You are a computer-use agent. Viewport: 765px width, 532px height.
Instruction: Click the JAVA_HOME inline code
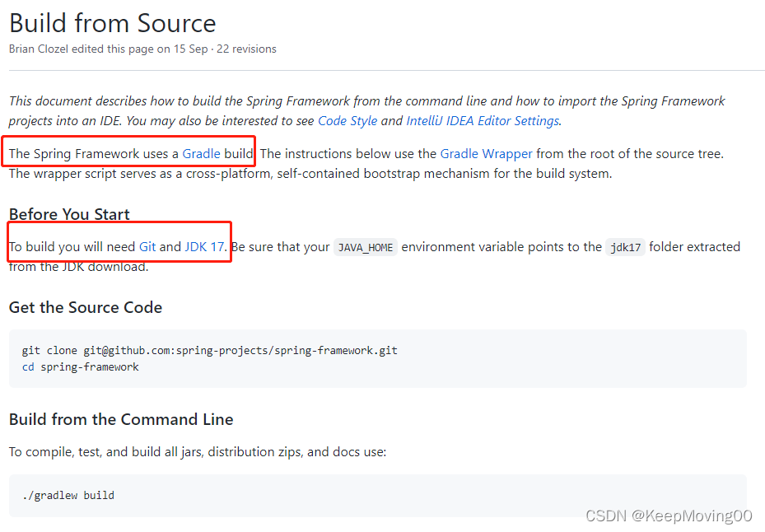pos(366,247)
